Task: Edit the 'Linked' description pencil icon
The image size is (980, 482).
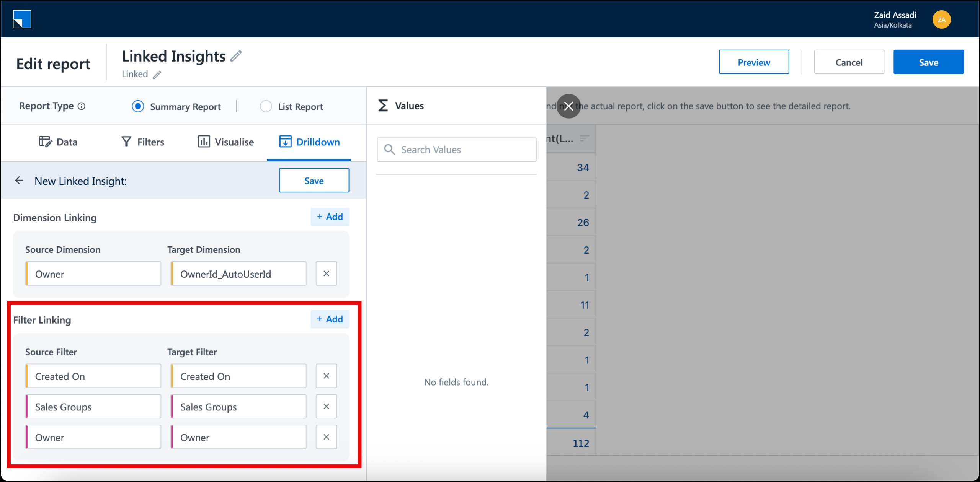Action: pyautogui.click(x=157, y=75)
